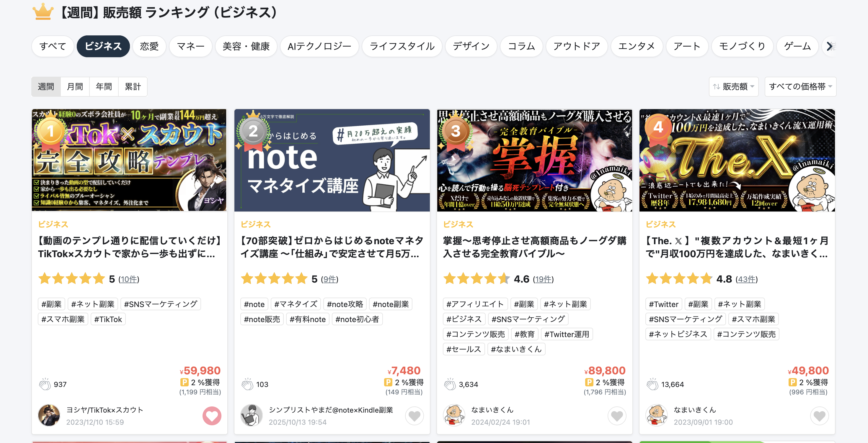Image resolution: width=868 pixels, height=443 pixels.
Task: Favorite the note マネタイズ講座 article with its heart icon
Action: click(414, 416)
